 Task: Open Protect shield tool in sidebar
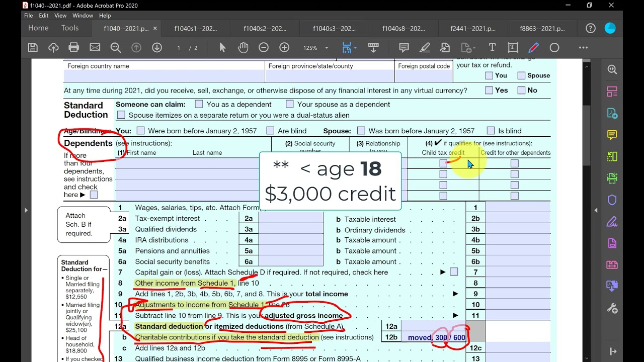tap(612, 200)
